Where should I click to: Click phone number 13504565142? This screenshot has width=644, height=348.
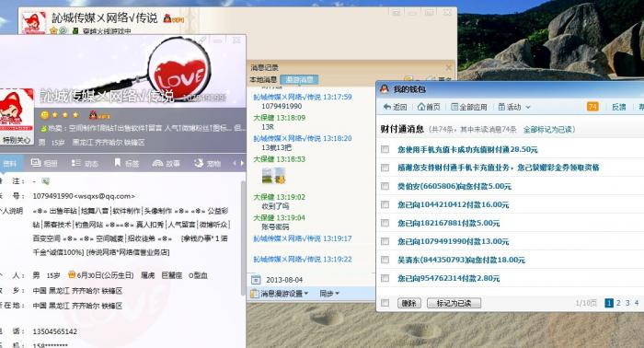(x=54, y=331)
